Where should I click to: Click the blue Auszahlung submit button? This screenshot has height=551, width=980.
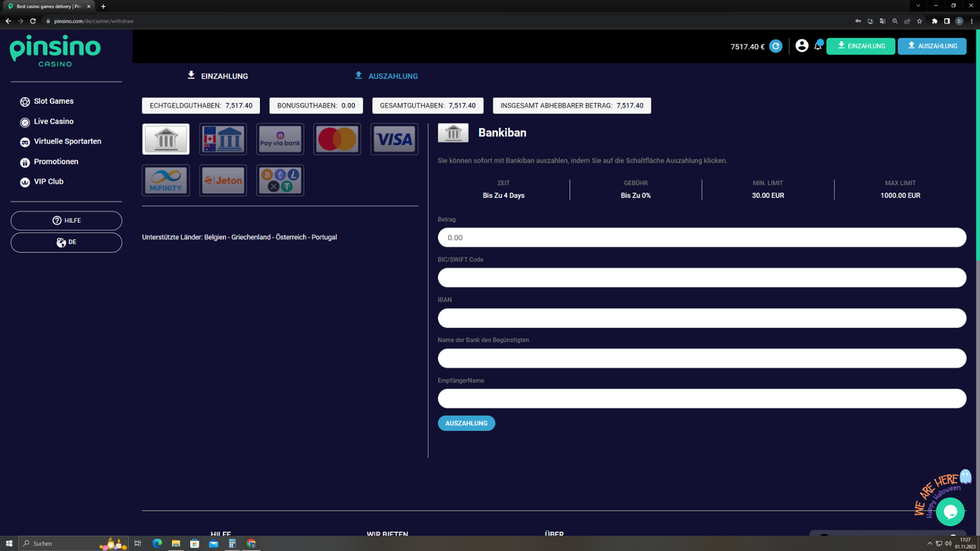pyautogui.click(x=466, y=423)
